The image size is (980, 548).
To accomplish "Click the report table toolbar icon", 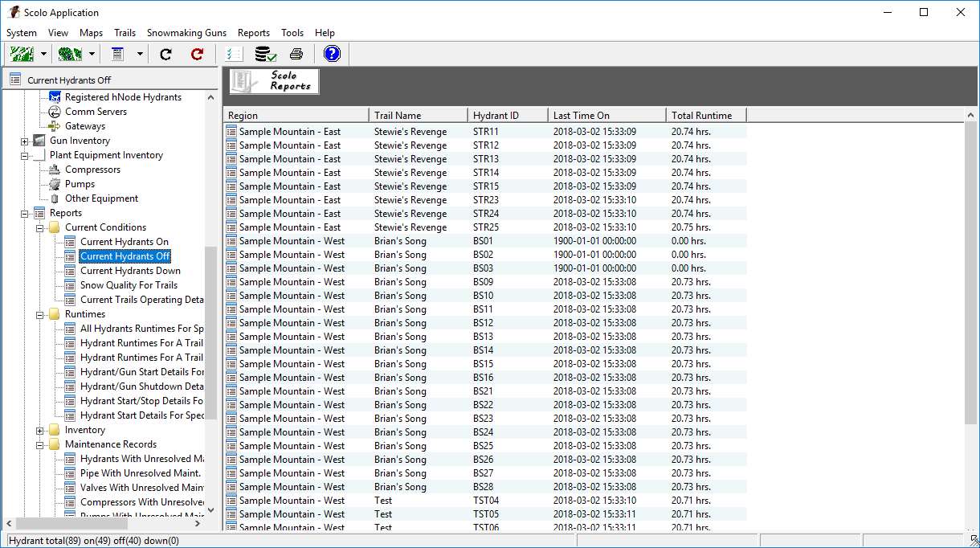I will pyautogui.click(x=118, y=54).
